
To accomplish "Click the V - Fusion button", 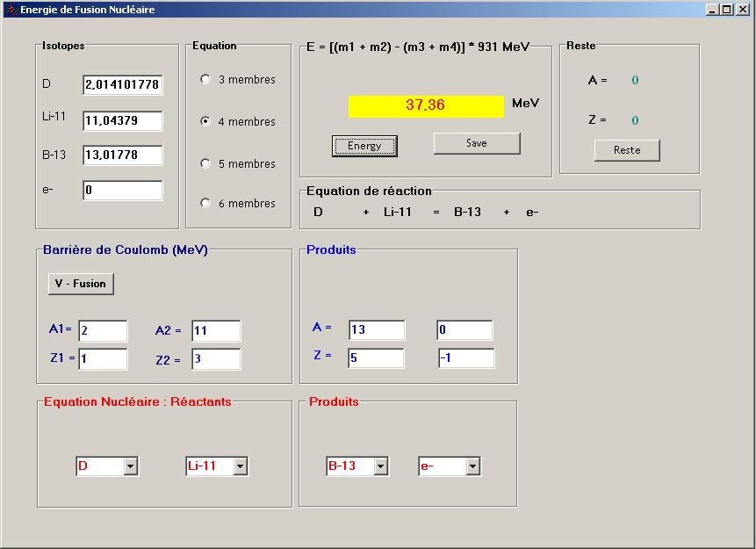I will click(x=81, y=284).
